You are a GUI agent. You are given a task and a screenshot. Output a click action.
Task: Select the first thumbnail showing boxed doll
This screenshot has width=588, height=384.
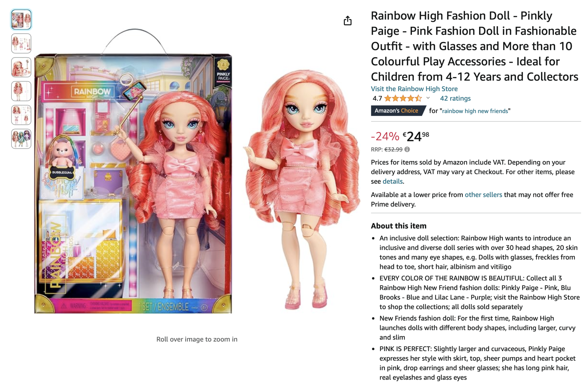pos(21,20)
